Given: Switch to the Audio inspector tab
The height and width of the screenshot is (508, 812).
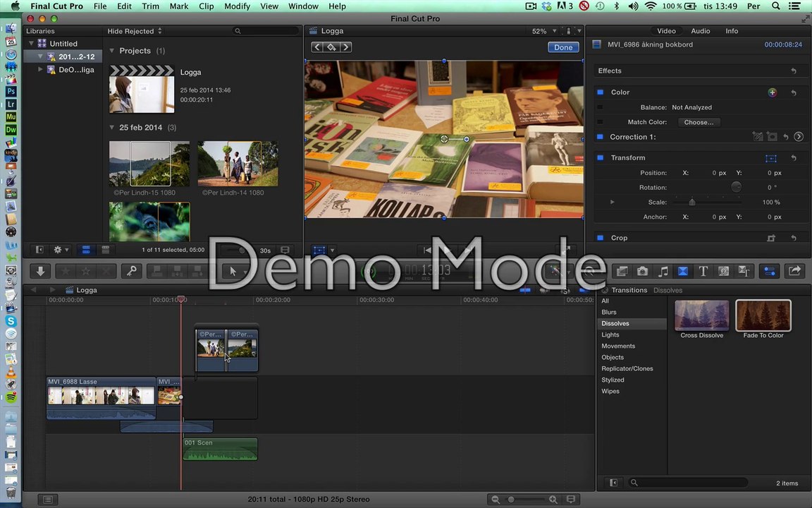Looking at the screenshot, I should tap(700, 31).
